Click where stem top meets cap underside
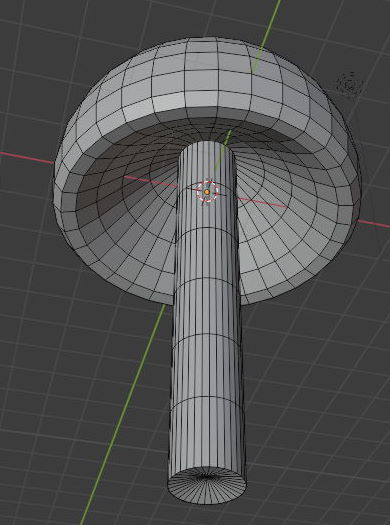The height and width of the screenshot is (525, 390). click(x=206, y=142)
